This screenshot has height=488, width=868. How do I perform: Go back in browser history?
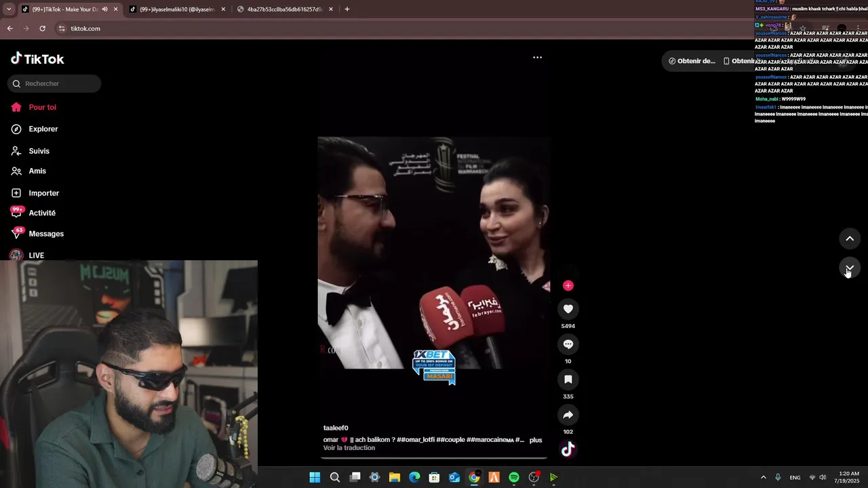[x=9, y=28]
